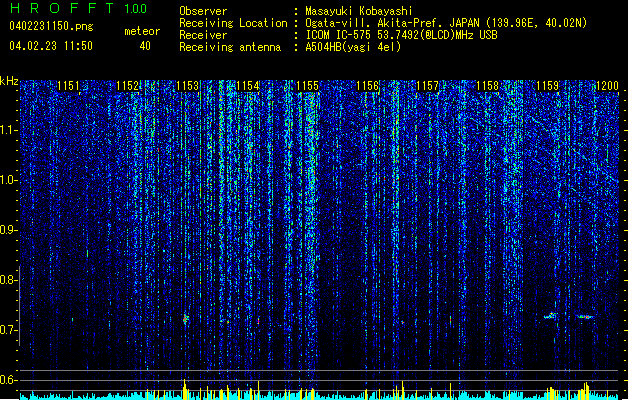Click the 0.8 kHz axis label

[x=8, y=280]
